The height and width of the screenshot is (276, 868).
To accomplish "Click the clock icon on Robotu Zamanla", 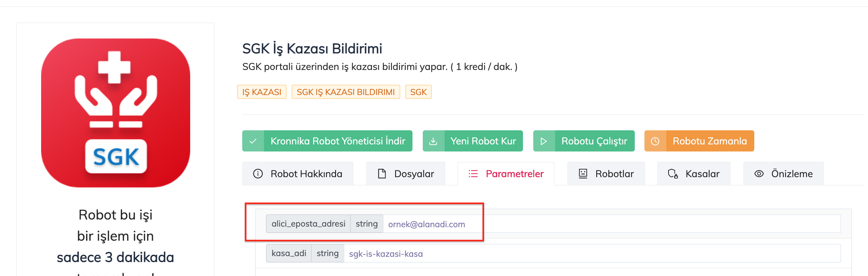I will coord(655,141).
